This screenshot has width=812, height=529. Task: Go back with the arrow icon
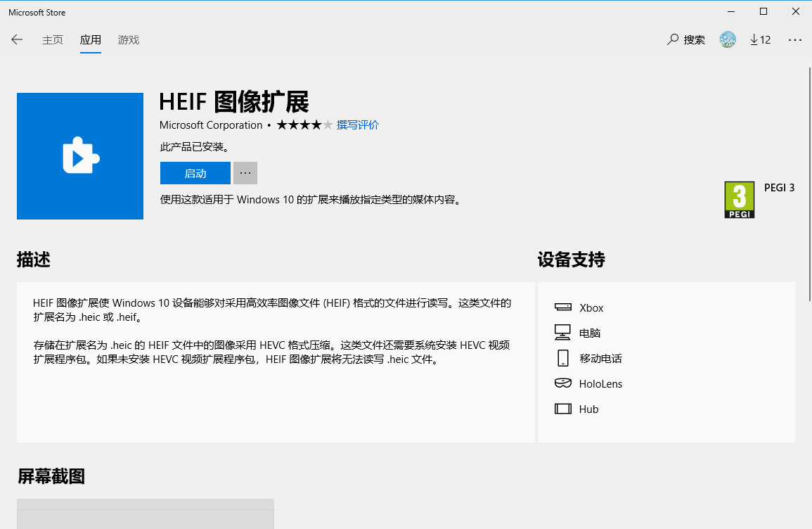(17, 40)
